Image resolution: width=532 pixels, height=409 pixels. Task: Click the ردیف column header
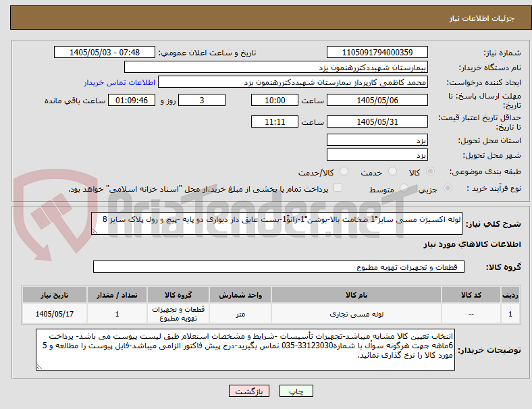(x=510, y=295)
